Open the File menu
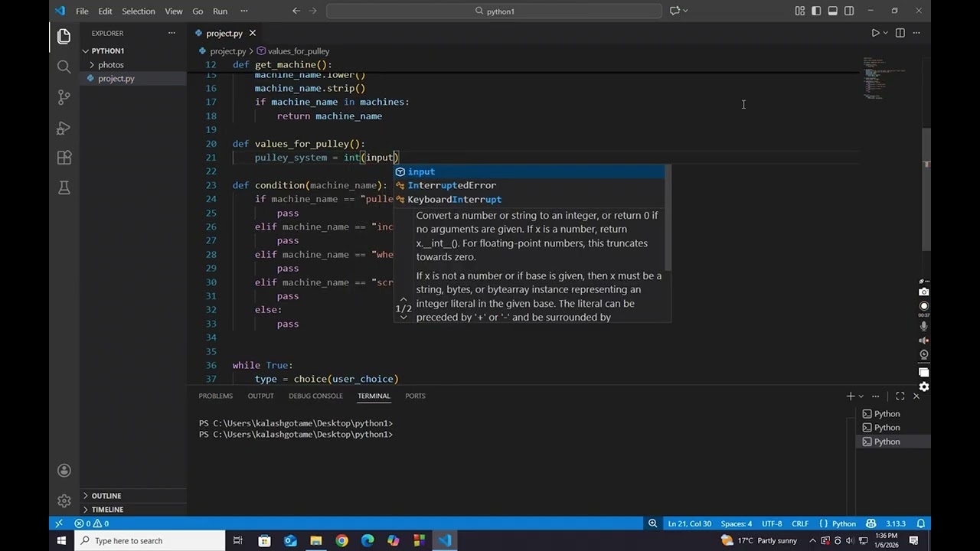This screenshot has width=980, height=551. tap(82, 11)
